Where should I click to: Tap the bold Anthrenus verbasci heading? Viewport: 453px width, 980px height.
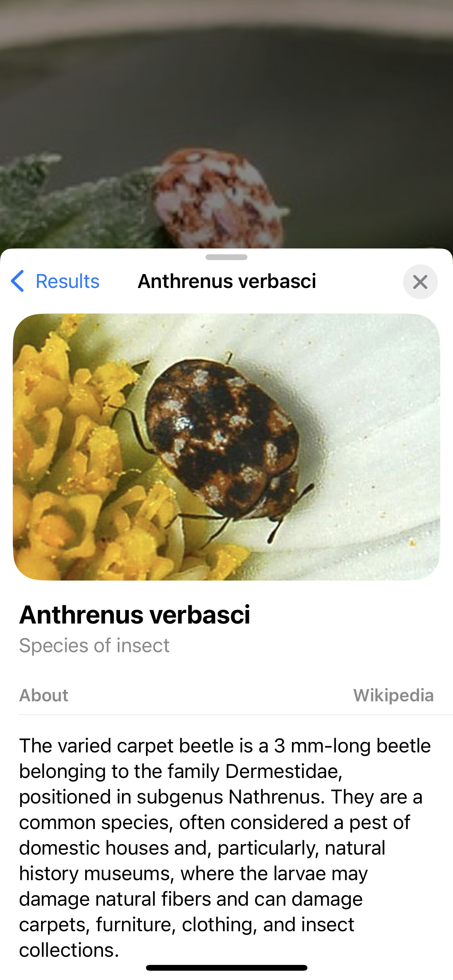135,615
